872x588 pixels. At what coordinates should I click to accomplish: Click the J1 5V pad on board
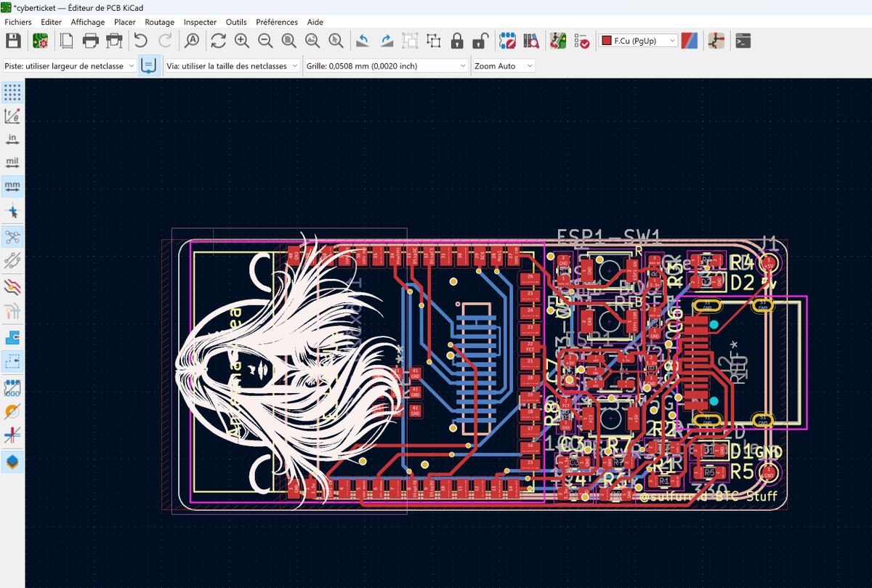(770, 263)
